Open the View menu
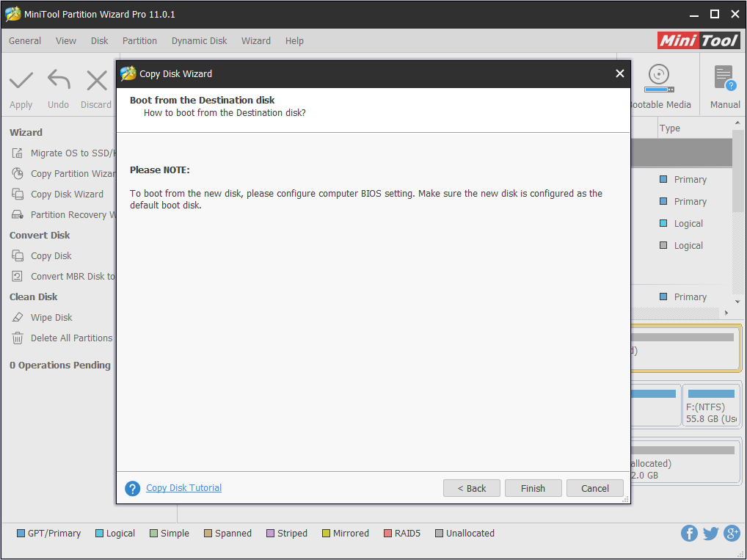 pyautogui.click(x=66, y=41)
